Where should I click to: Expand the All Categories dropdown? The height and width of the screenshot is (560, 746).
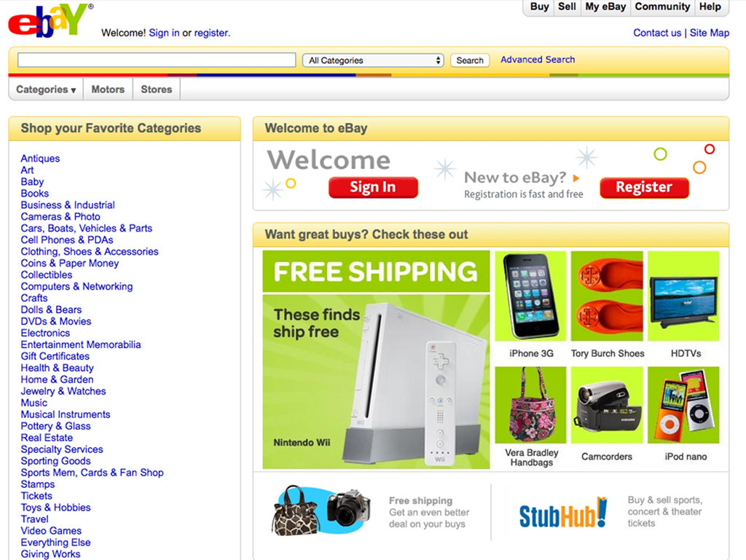[x=373, y=60]
